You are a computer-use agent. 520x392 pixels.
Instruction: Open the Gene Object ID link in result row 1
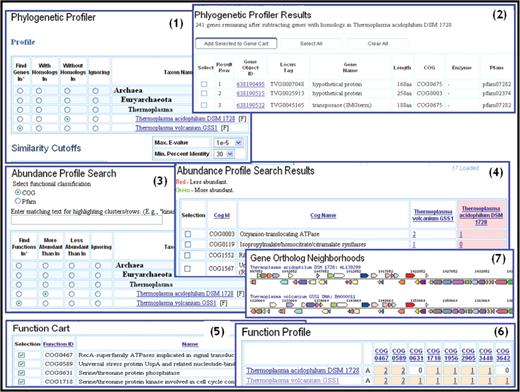(x=250, y=84)
